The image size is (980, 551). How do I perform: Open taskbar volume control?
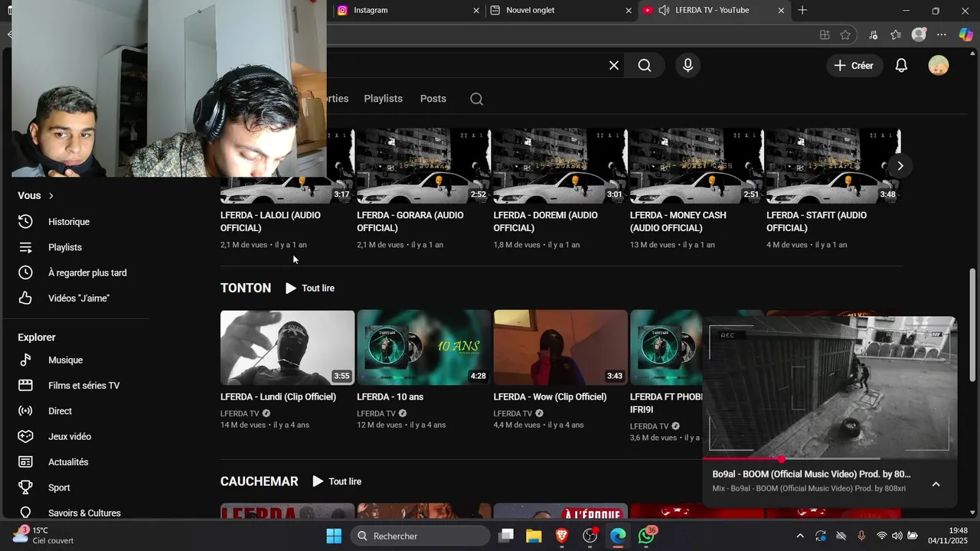[x=897, y=536]
